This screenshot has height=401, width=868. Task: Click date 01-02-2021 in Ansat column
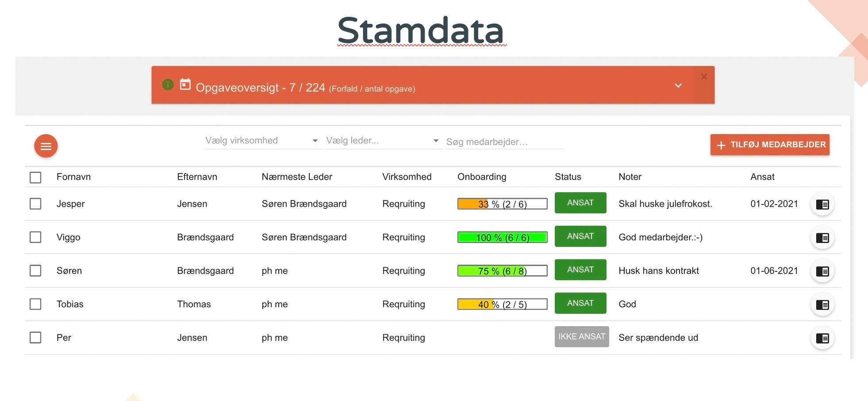pyautogui.click(x=774, y=204)
